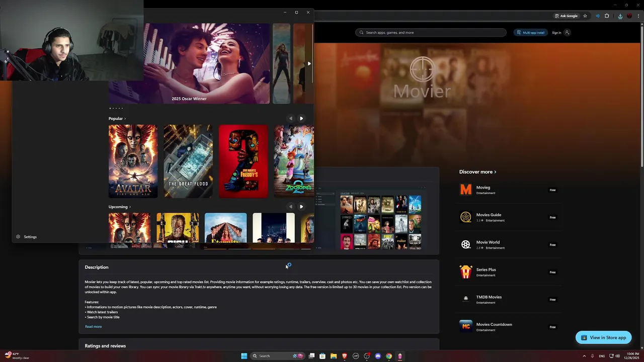Click Free button for Movies Guide
The image size is (644, 362).
tap(552, 218)
